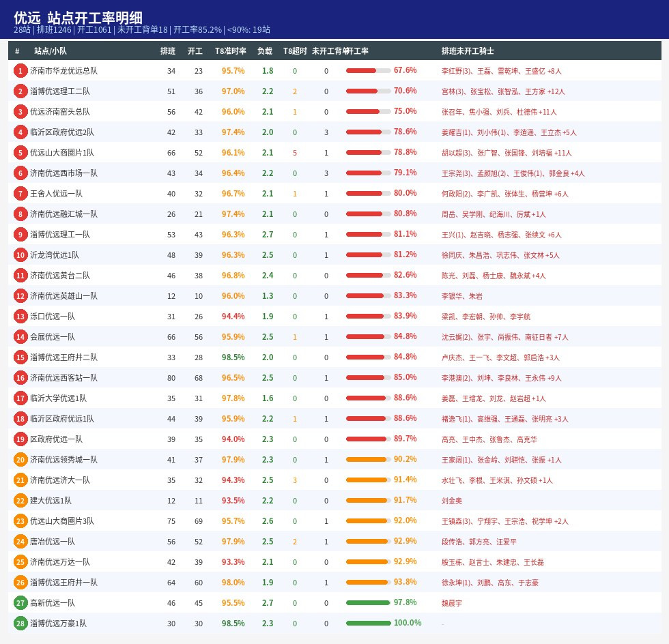Click the started count 69 for 优远山大商圈片3队
The height and width of the screenshot is (644, 669).
point(199,521)
